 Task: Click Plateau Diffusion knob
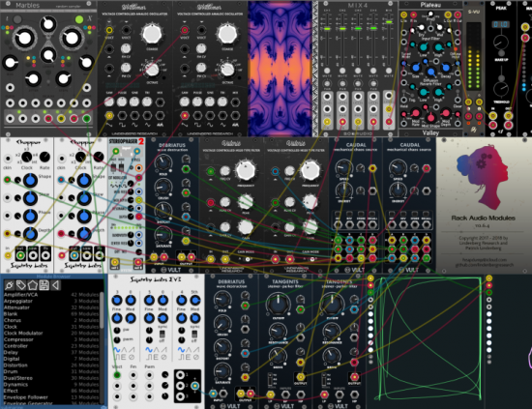click(430, 73)
